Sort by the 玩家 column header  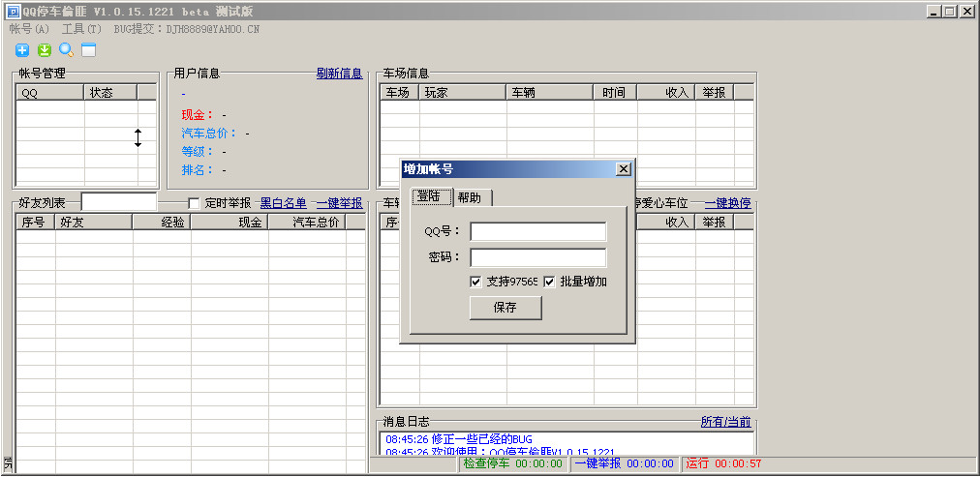[x=463, y=93]
